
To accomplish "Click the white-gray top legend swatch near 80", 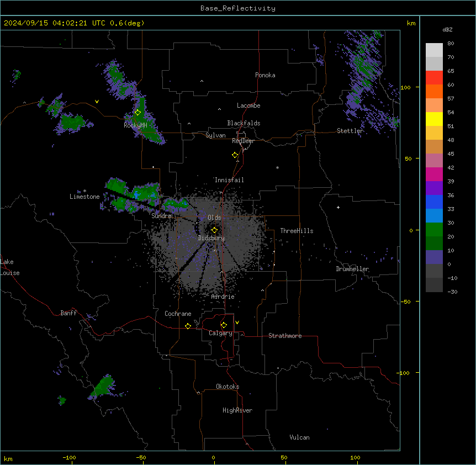I will point(434,50).
